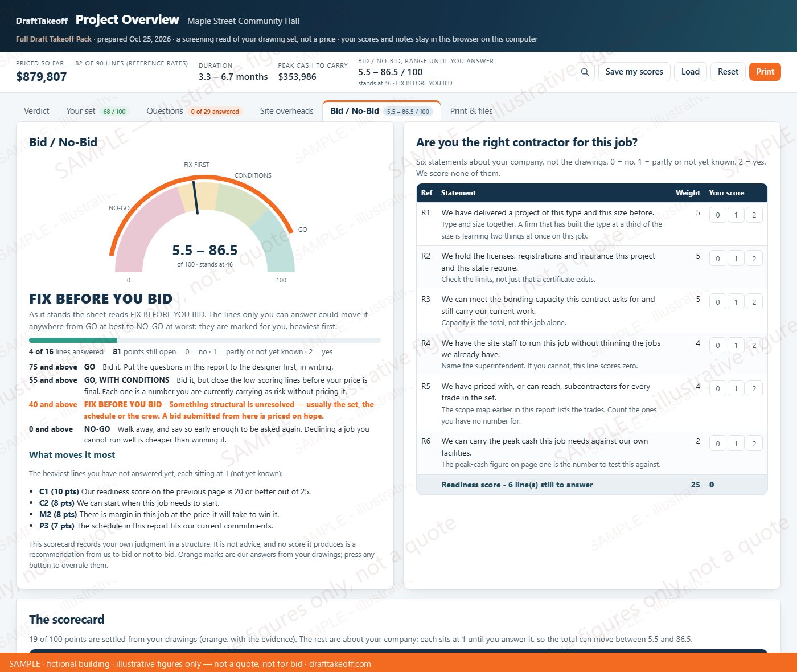
Task: Click peak cash value $353,986
Action: [x=297, y=77]
